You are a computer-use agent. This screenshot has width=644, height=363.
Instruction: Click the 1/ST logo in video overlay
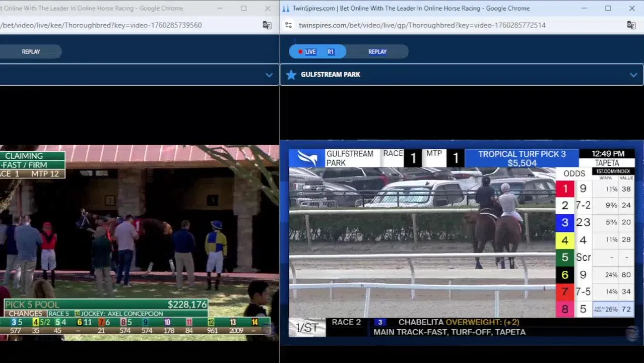pyautogui.click(x=307, y=328)
